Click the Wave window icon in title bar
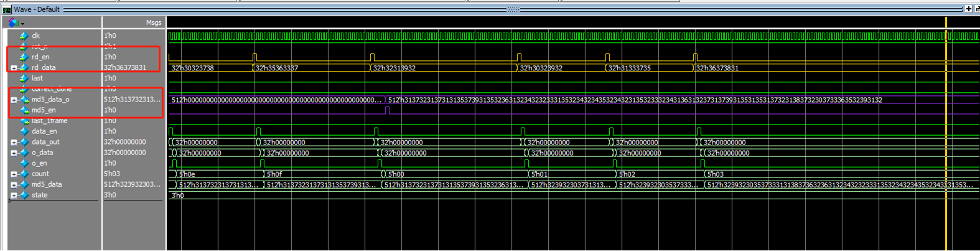This screenshot has height=251, width=980. 7,9
